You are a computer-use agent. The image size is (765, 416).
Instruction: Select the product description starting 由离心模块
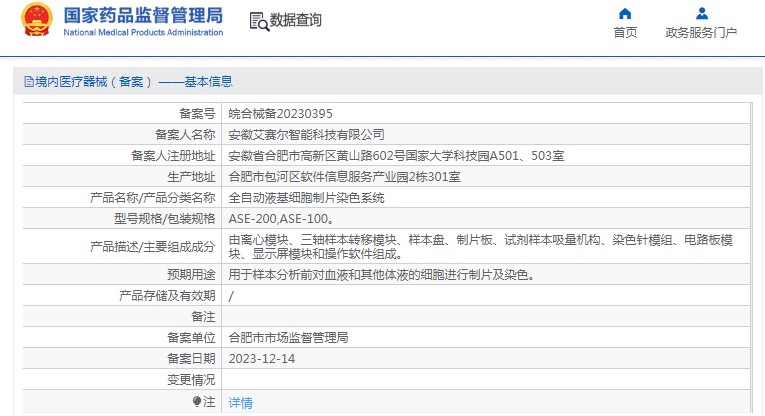481,247
